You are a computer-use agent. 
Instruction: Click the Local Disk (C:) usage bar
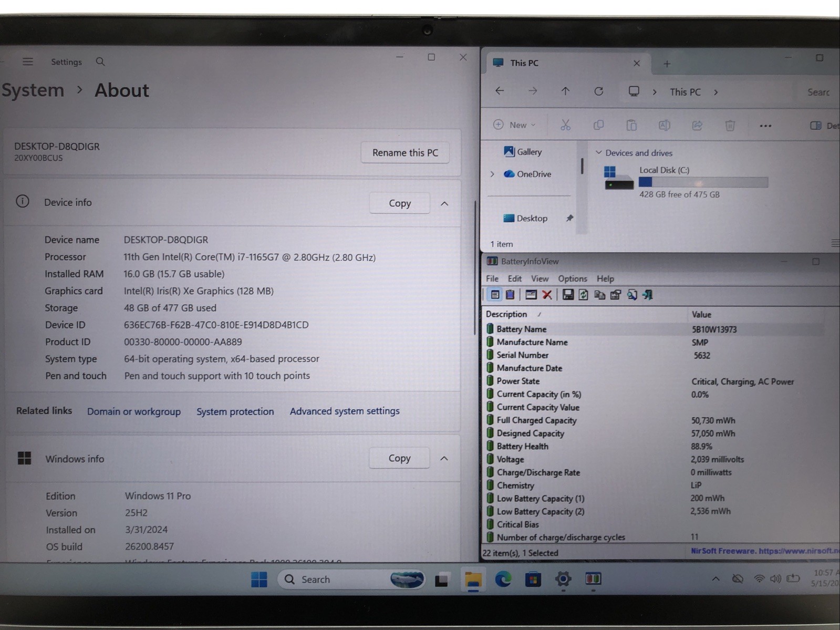pos(703,182)
